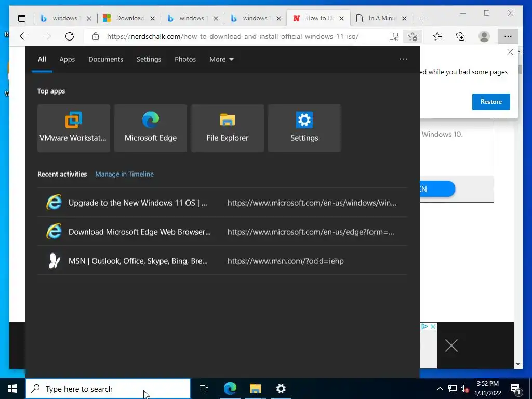Dismiss the bottom banner large X
Image resolution: width=532 pixels, height=399 pixels.
451,345
